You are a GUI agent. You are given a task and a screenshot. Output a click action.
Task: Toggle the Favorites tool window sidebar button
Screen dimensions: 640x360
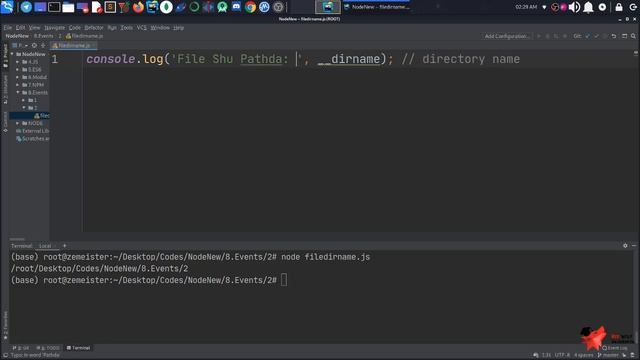tap(5, 326)
